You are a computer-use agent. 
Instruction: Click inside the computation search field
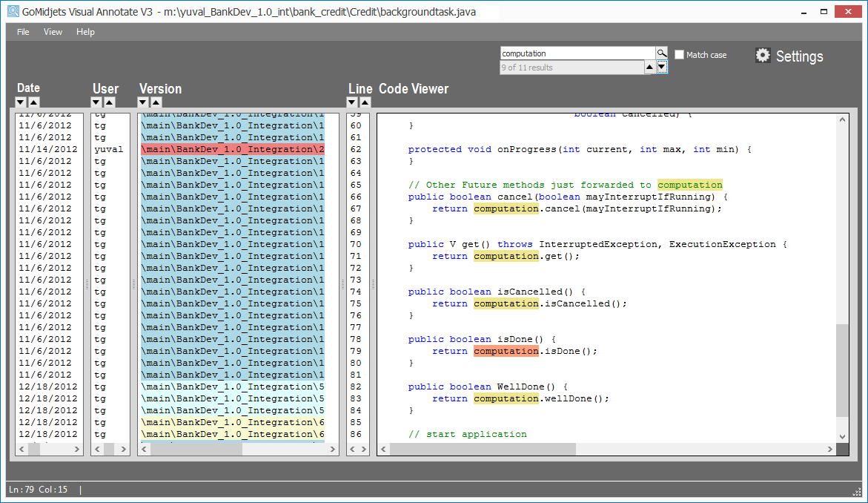coord(574,53)
